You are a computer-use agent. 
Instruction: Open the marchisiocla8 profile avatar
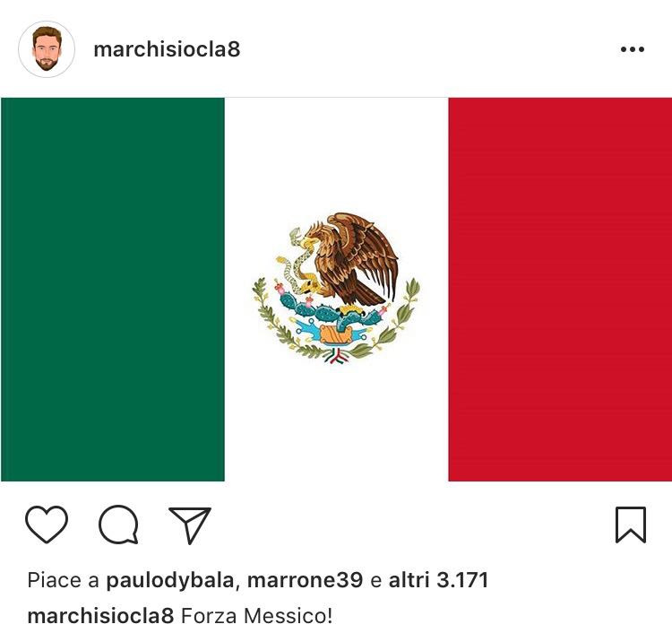(x=47, y=49)
